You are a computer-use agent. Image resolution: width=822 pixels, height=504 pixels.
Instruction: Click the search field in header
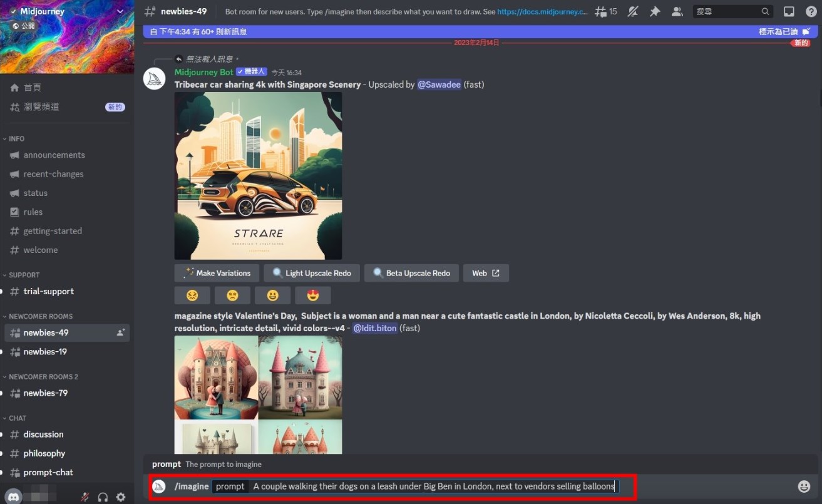[x=726, y=12]
